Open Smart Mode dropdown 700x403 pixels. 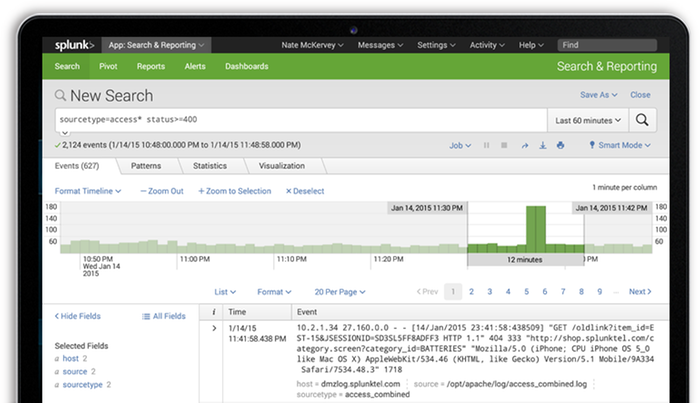tap(620, 145)
